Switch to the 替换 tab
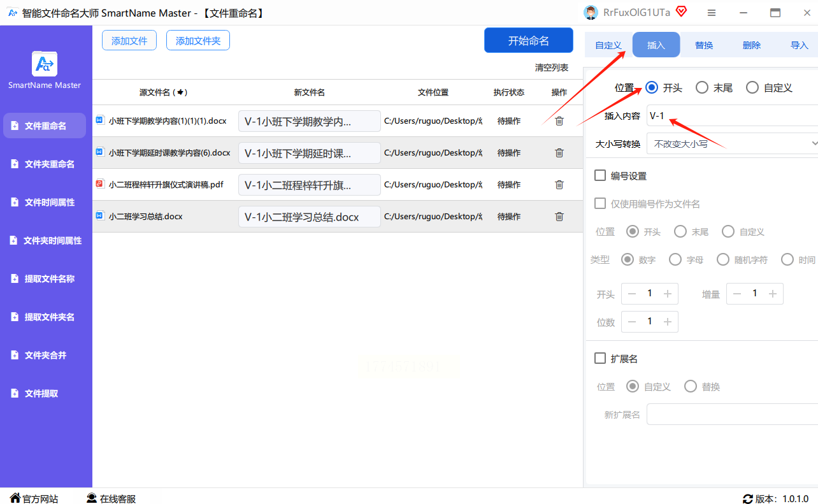This screenshot has height=504, width=818. tap(703, 45)
